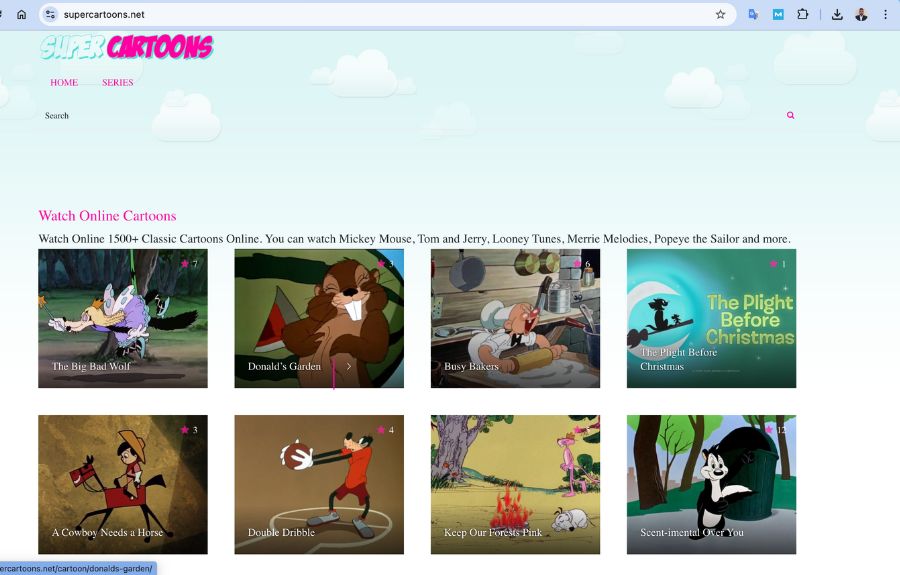Open the Double Dribble cartoon thumbnail

(319, 484)
